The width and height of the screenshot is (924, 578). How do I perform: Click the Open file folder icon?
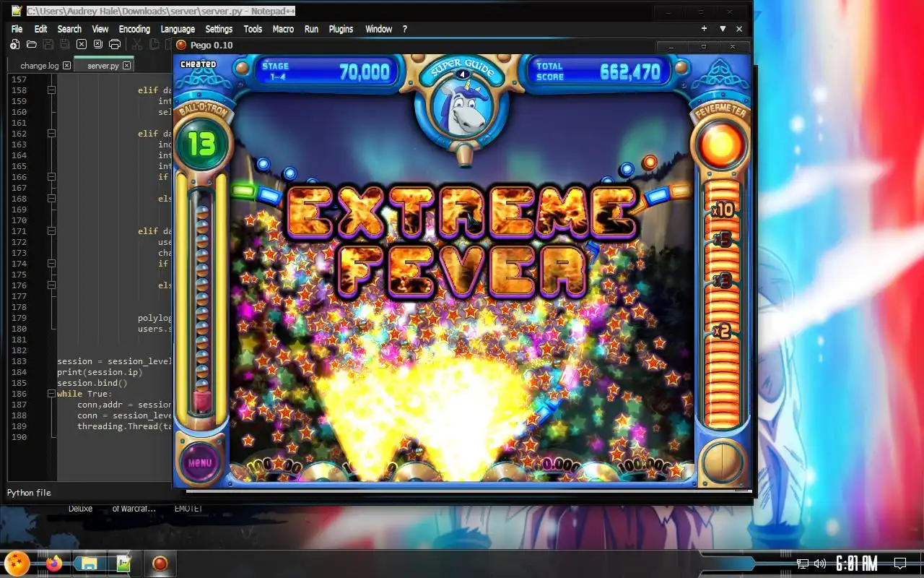pyautogui.click(x=31, y=45)
